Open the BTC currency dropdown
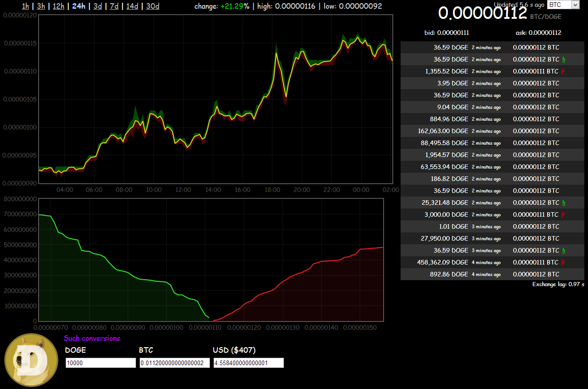Image resolution: width=588 pixels, height=389 pixels. [563, 5]
